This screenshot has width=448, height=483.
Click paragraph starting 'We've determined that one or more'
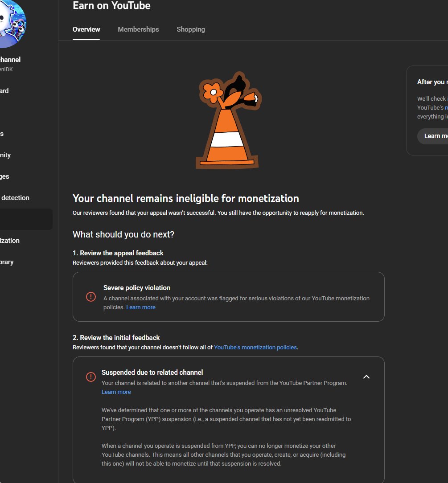[226, 419]
